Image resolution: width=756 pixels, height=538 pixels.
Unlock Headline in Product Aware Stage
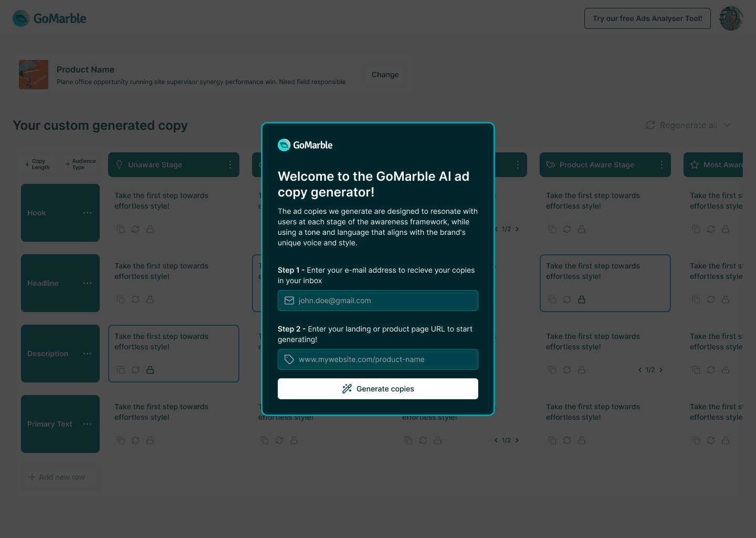pos(582,299)
